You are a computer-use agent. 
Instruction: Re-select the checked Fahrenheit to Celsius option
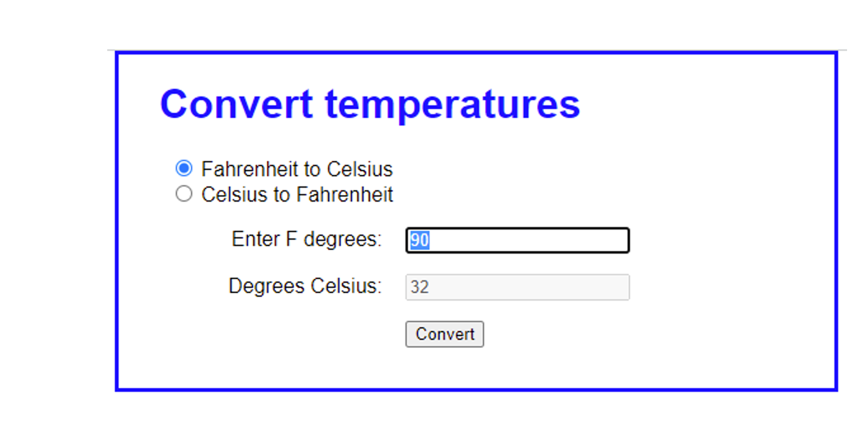click(x=183, y=169)
